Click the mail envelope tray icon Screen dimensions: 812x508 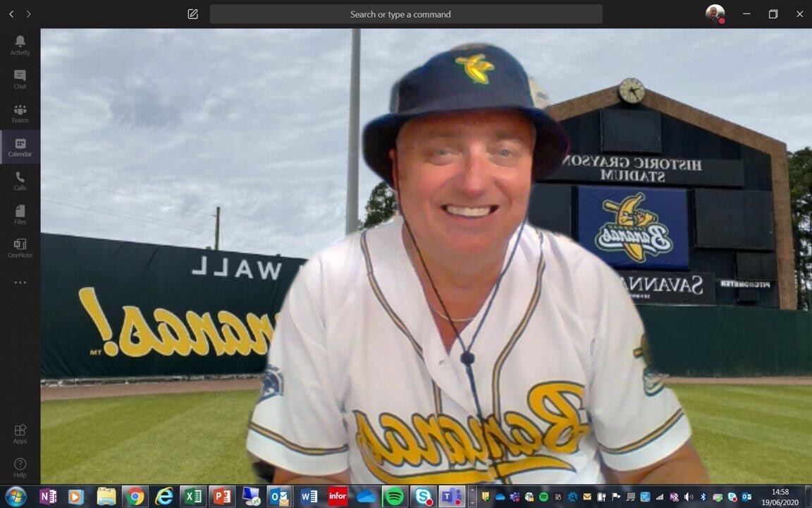click(x=587, y=497)
